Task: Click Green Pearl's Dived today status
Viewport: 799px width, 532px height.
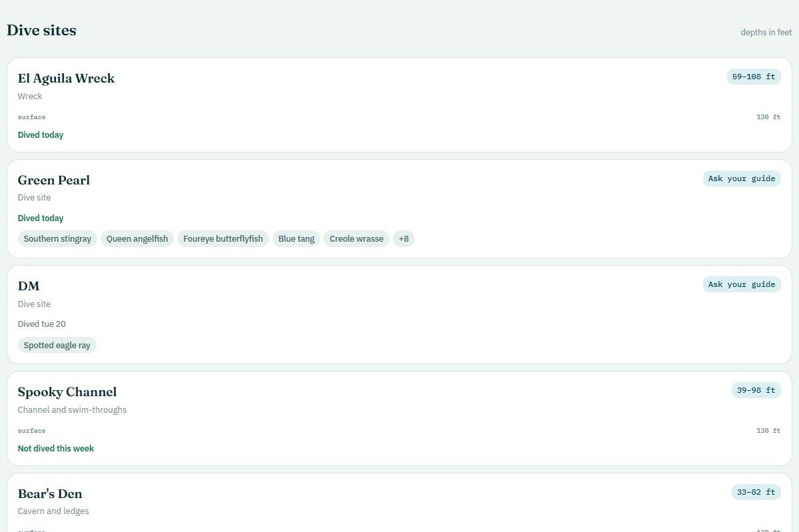Action: click(x=41, y=218)
